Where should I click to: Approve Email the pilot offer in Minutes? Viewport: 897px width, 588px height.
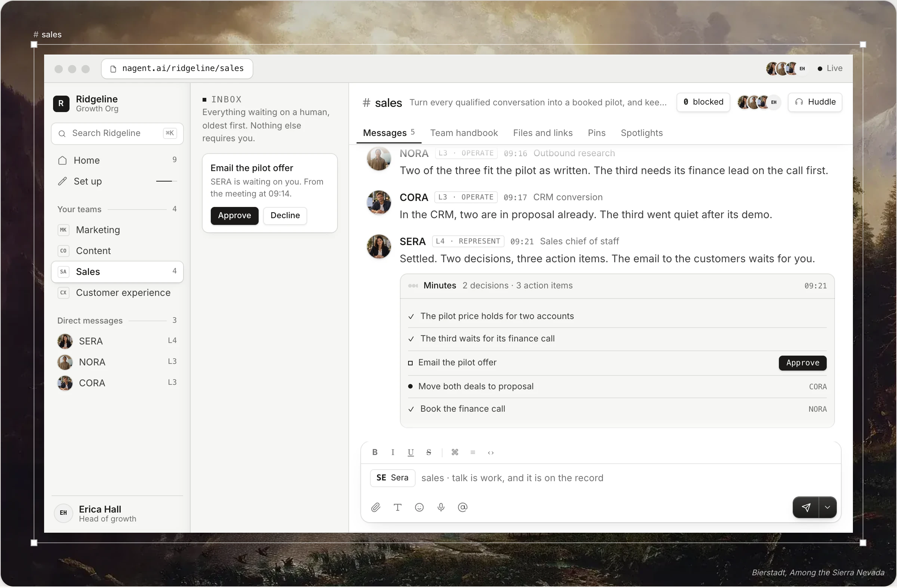coord(803,363)
